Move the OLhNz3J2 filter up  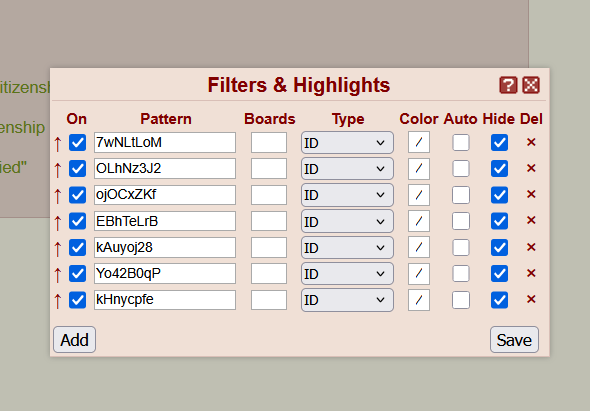click(58, 169)
